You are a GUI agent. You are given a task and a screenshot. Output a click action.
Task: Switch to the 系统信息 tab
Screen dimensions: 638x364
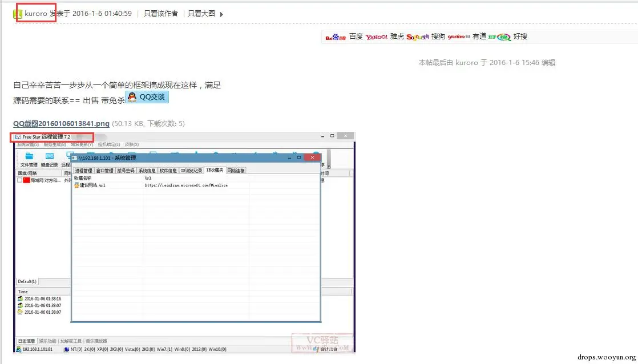pyautogui.click(x=147, y=171)
